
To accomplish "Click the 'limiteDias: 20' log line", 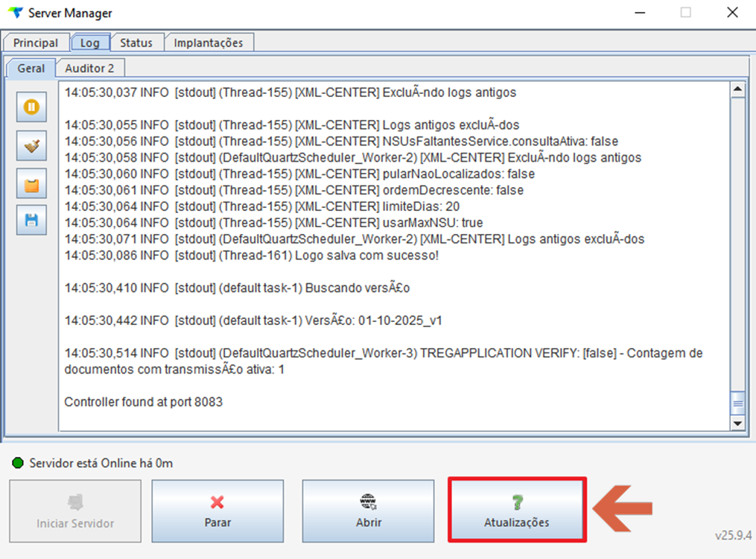I will (x=262, y=206).
